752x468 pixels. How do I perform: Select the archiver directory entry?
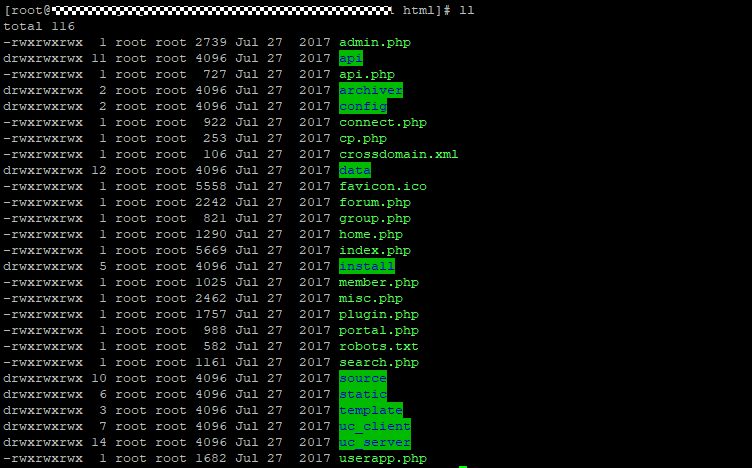371,90
